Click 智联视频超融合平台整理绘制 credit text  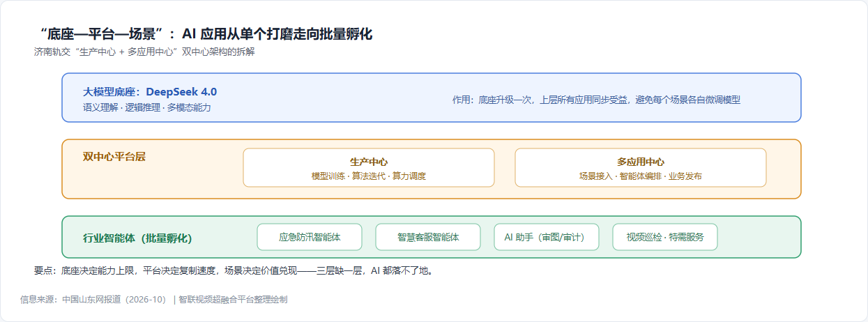point(233,300)
